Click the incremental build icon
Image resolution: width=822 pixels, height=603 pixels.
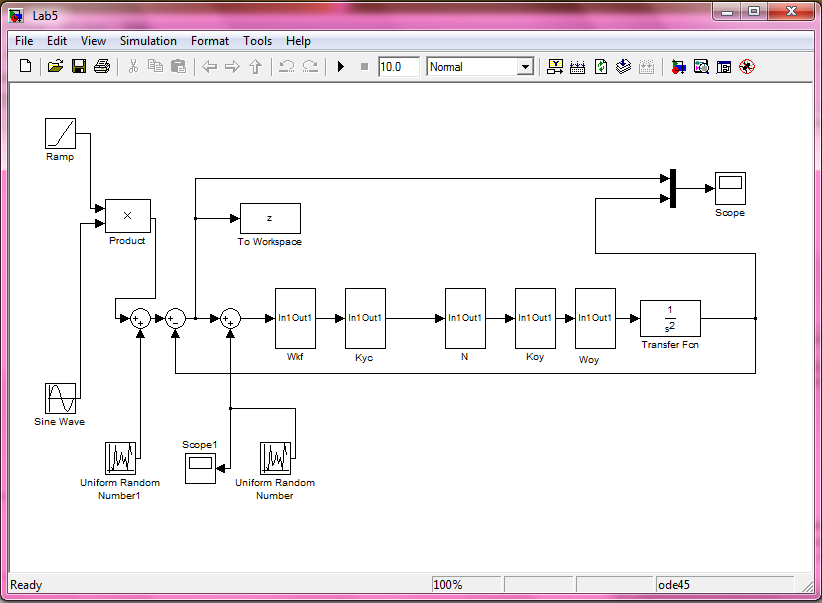tap(577, 67)
